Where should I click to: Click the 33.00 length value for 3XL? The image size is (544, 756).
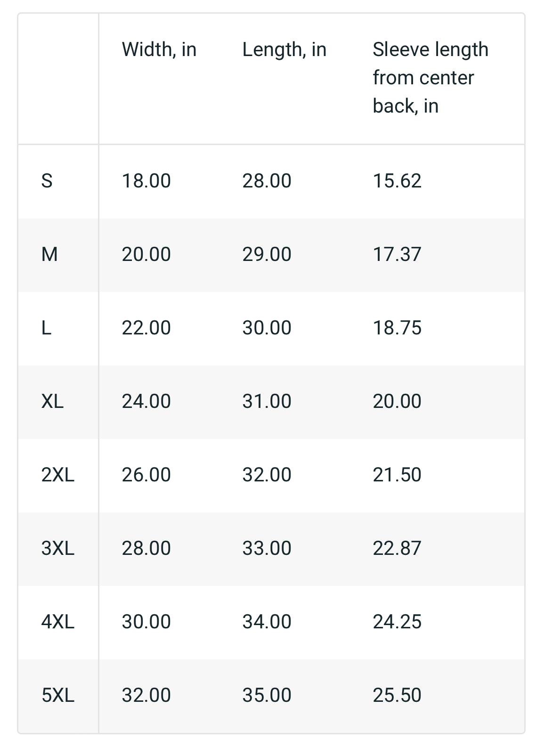tap(267, 548)
